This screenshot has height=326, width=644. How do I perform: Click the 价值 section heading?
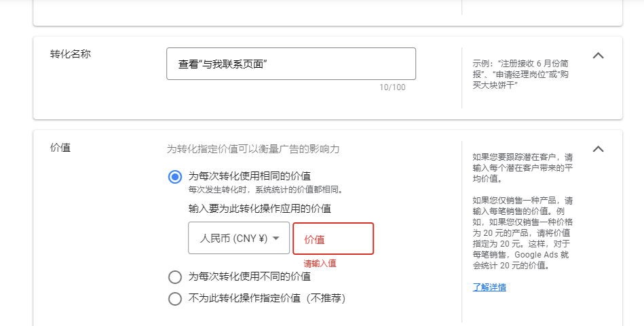[60, 148]
